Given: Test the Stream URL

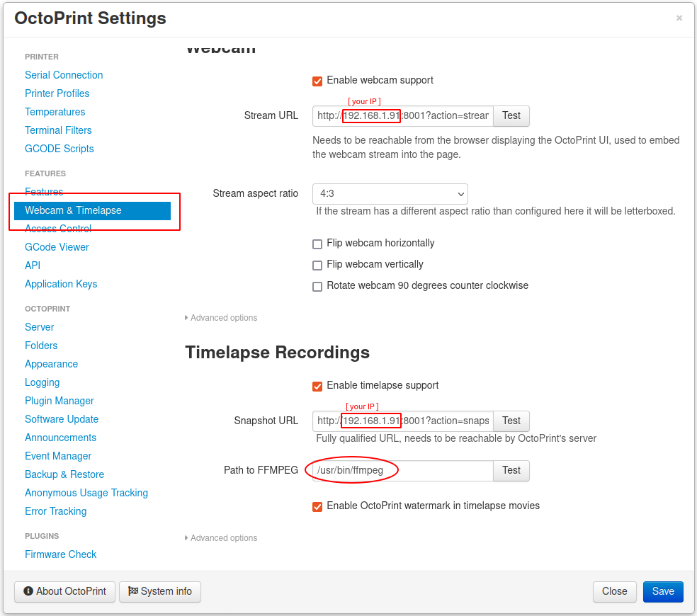Looking at the screenshot, I should click(511, 116).
